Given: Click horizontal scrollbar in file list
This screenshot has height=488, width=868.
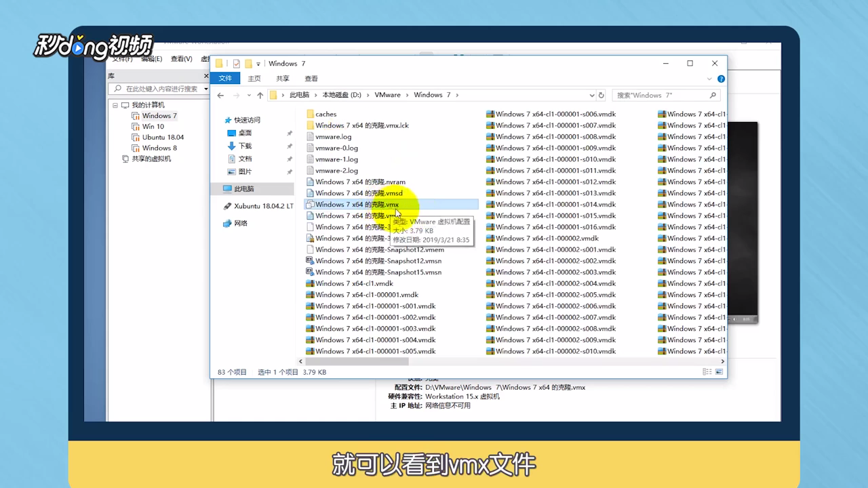Looking at the screenshot, I should point(355,362).
